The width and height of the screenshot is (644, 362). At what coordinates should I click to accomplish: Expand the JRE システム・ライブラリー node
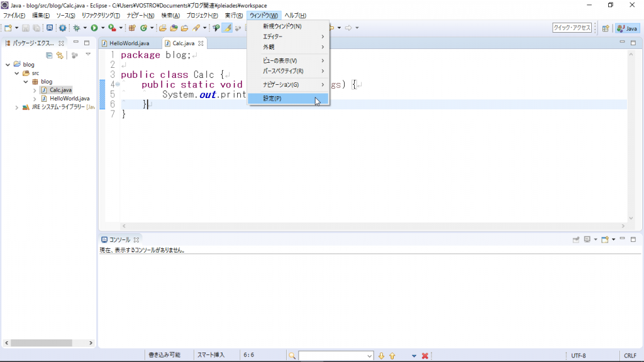17,107
